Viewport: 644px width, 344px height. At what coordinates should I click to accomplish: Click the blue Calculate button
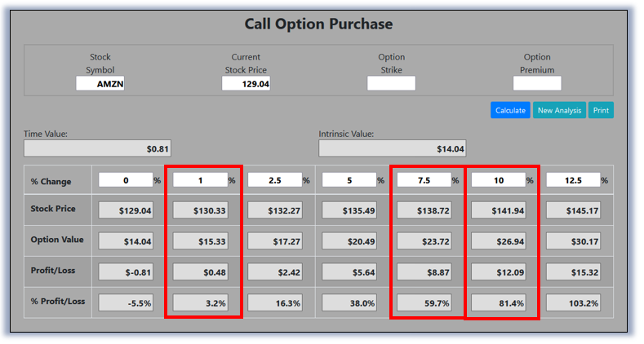point(510,110)
